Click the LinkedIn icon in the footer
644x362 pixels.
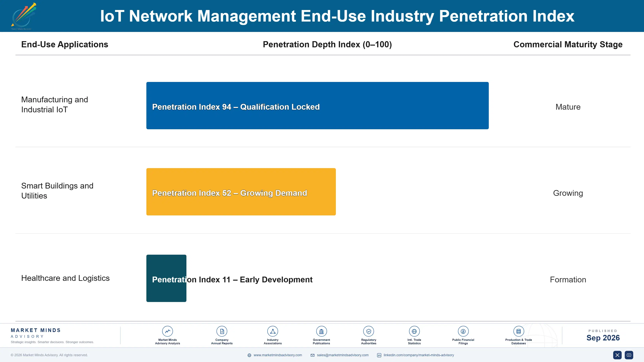[x=379, y=355]
